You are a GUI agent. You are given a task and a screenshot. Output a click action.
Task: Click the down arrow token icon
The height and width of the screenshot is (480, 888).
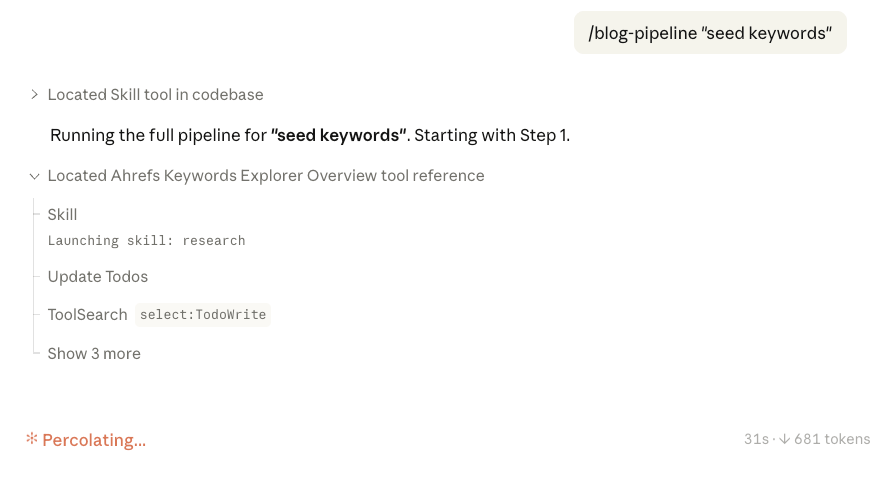pyautogui.click(x=784, y=439)
